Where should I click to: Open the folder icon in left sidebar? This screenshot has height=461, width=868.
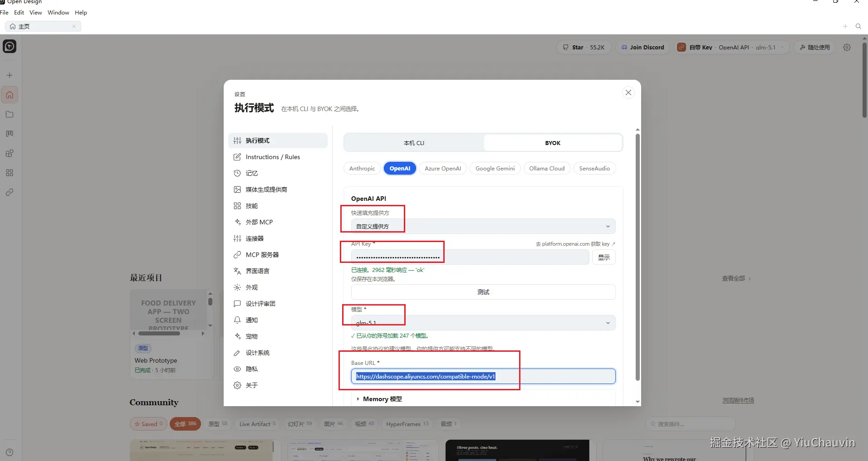click(10, 114)
